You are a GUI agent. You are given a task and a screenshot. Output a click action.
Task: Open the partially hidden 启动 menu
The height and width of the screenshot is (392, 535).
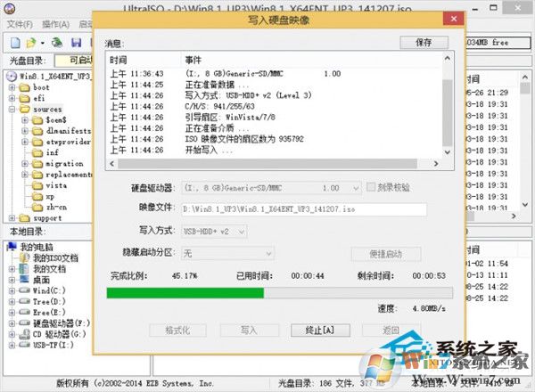[86, 24]
